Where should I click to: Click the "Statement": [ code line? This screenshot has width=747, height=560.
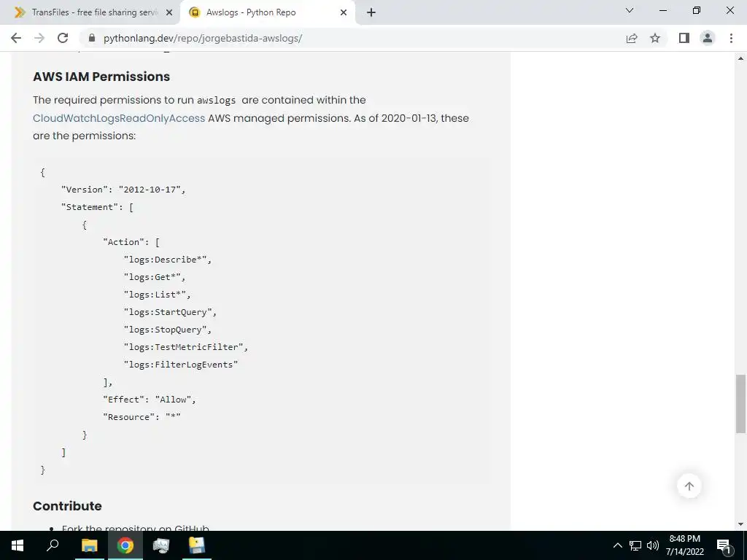click(x=97, y=207)
